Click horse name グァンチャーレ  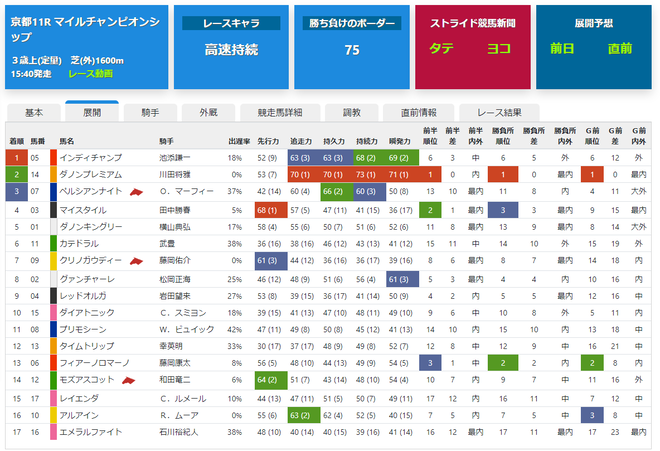[x=87, y=279]
